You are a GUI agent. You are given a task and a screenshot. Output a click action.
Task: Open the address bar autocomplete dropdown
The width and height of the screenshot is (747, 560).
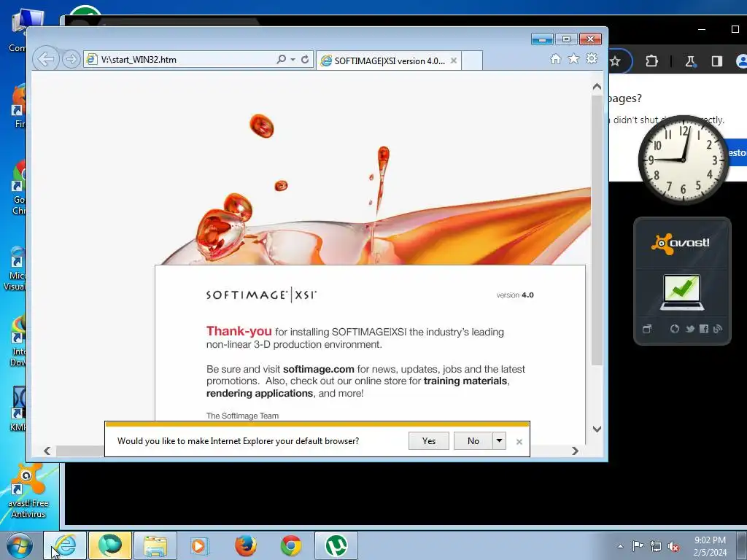click(293, 60)
